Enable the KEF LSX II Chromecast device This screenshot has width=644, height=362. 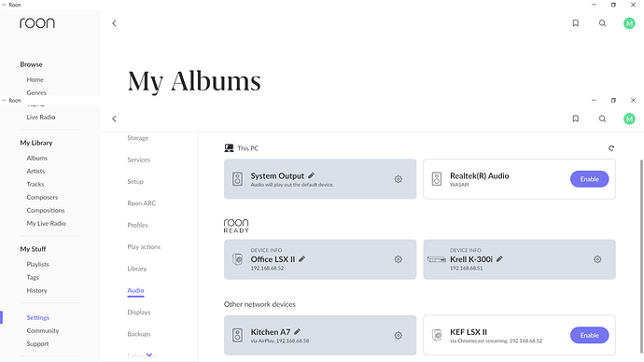tap(589, 335)
